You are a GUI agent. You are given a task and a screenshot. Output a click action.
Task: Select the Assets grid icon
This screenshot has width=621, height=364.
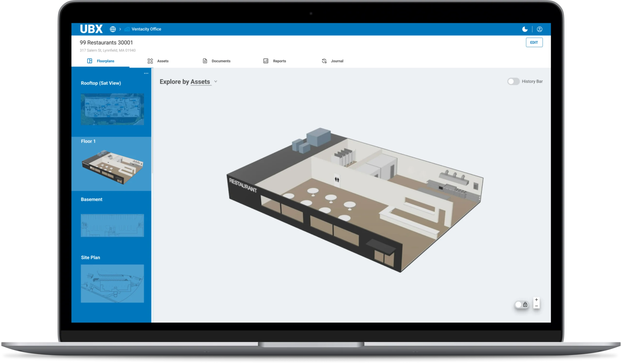(150, 61)
